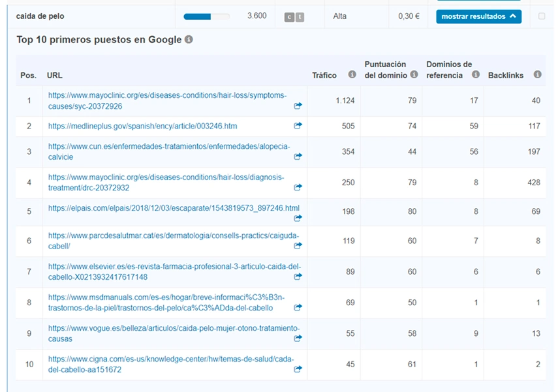Image resolution: width=558 pixels, height=392 pixels.
Task: Open external link icon for elsevier.es row
Action: pyautogui.click(x=298, y=277)
